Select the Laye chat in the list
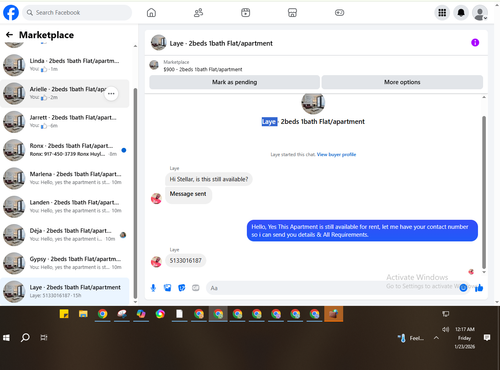500x370 pixels. click(65, 291)
